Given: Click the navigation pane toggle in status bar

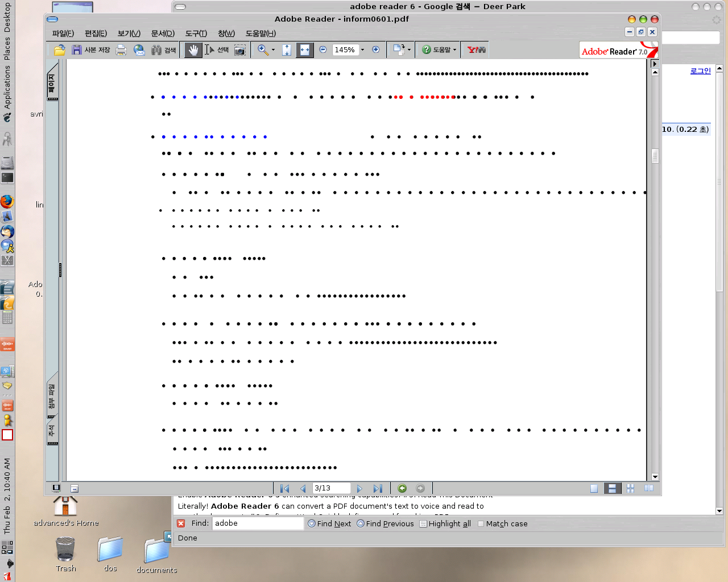Looking at the screenshot, I should coord(56,488).
